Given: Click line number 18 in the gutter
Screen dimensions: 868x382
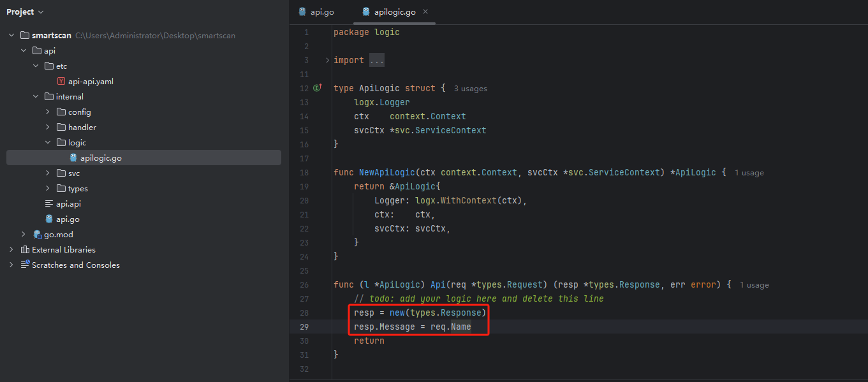Looking at the screenshot, I should [x=304, y=173].
